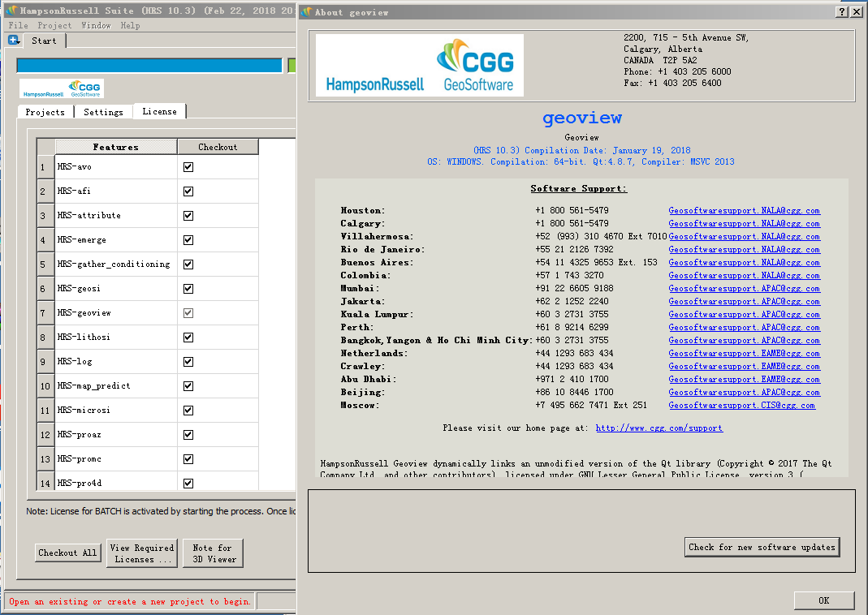Screen dimensions: 868x615
Task: Select the HRS-geoview feature cell
Action: 116,313
